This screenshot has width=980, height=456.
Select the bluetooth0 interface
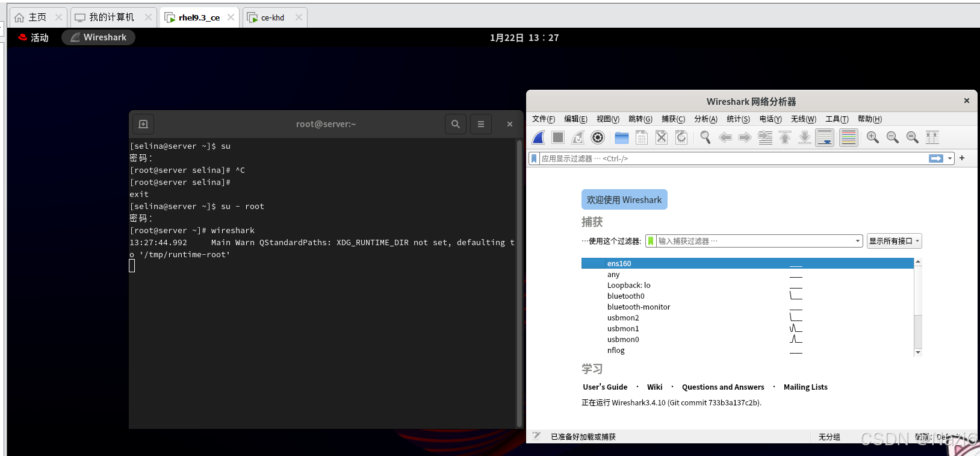click(747, 296)
